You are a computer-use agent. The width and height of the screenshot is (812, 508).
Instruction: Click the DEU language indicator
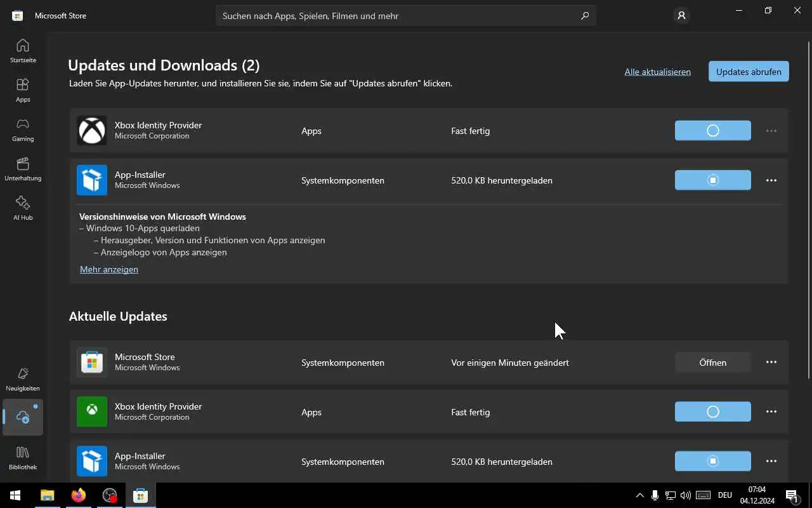point(725,495)
